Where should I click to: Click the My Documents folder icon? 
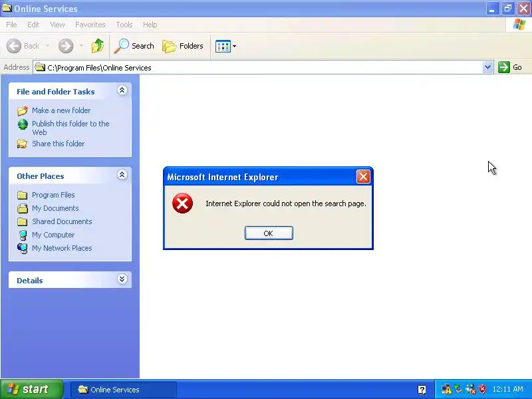[23, 208]
